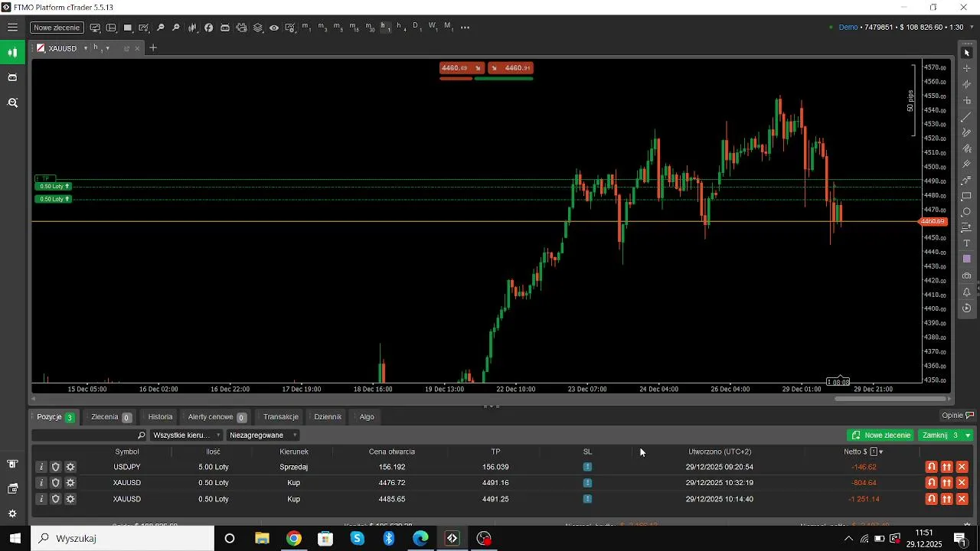
Task: Click the positions search input field
Action: click(89, 435)
